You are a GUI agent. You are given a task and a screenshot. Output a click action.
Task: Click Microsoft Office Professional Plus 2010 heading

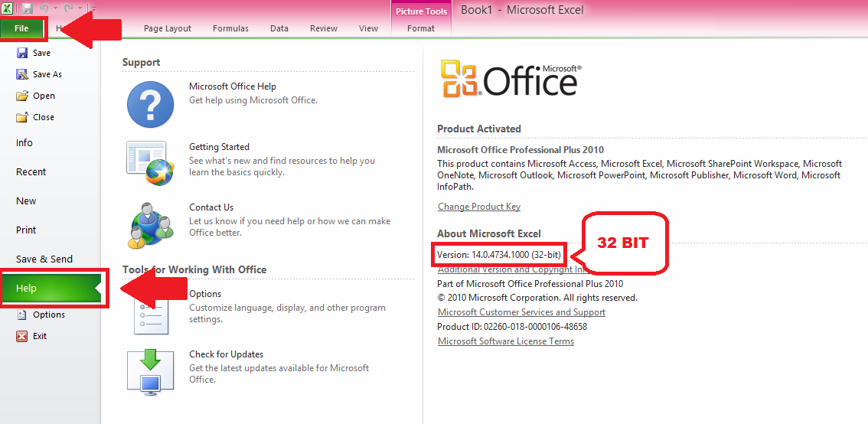[520, 150]
